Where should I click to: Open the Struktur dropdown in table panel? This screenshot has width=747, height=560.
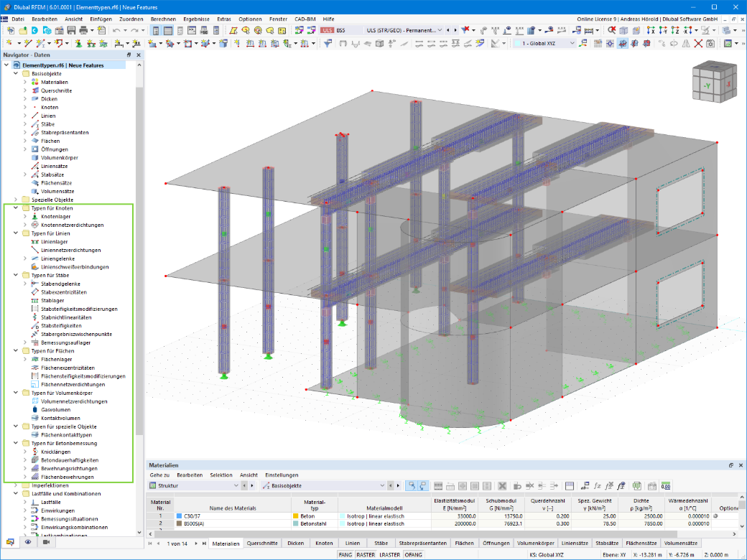tap(193, 486)
